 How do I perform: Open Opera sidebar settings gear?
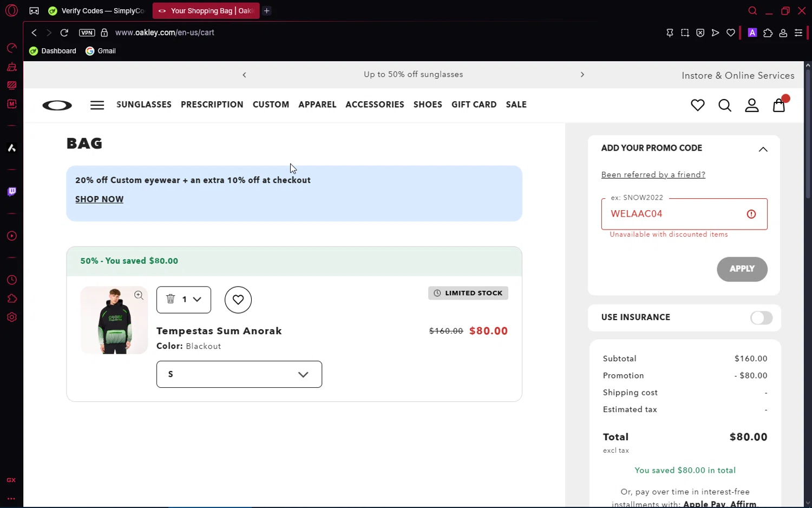click(11, 317)
